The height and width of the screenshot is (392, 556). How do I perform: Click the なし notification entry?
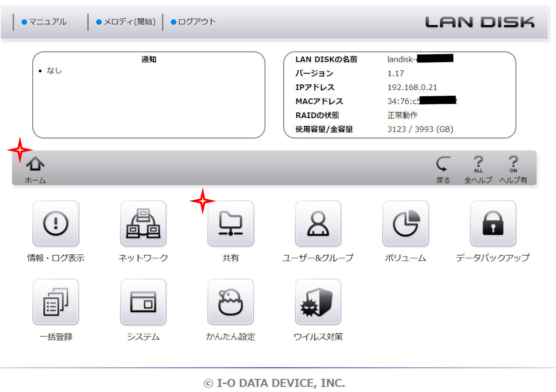[54, 70]
